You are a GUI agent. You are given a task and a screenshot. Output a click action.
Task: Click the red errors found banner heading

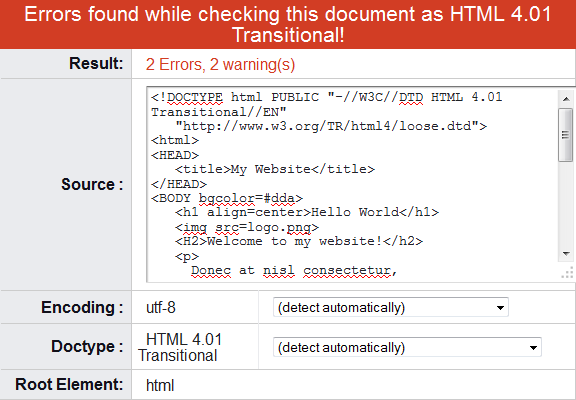[288, 25]
